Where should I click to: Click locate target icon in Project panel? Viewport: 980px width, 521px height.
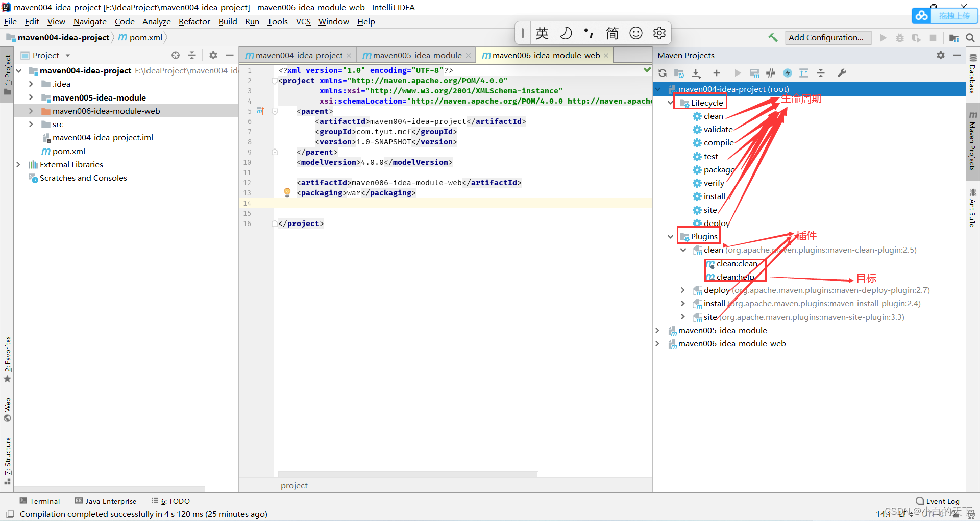(x=176, y=55)
